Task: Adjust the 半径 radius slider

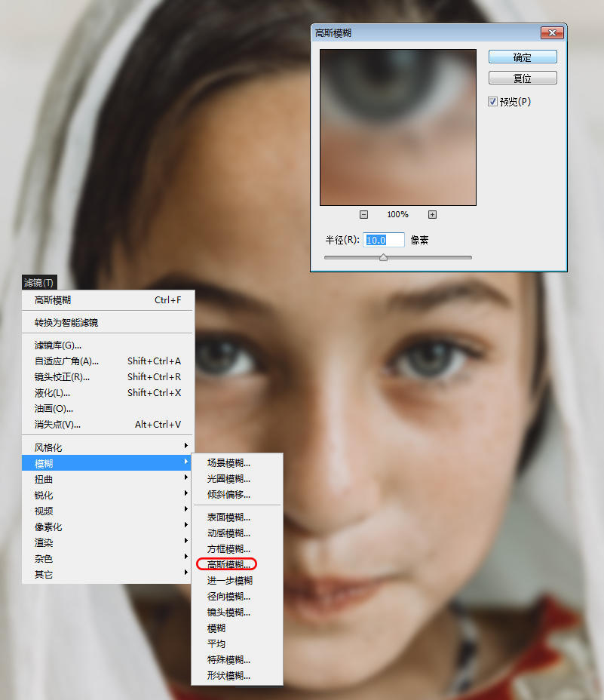Action: point(383,257)
